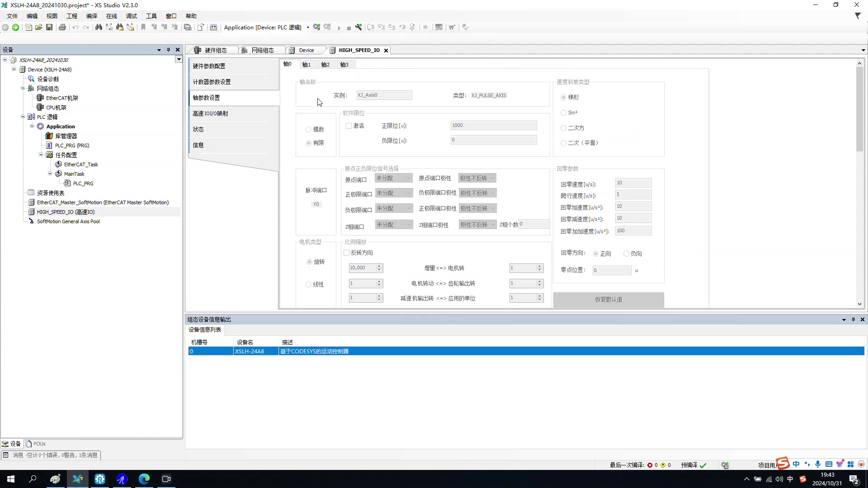The image size is (868, 488).
Task: Click the EtherCAT master SoftMotion tree item
Action: coord(103,202)
